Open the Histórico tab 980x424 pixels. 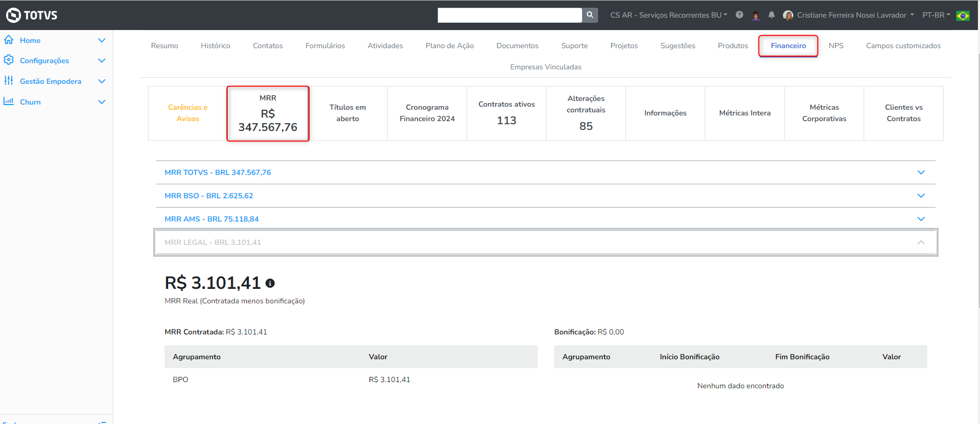(x=215, y=46)
